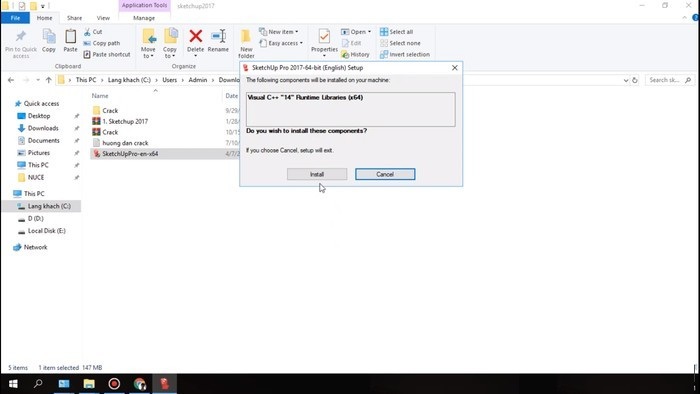Click the New folder icon
Image resolution: width=700 pixels, height=394 pixels.
[x=246, y=37]
